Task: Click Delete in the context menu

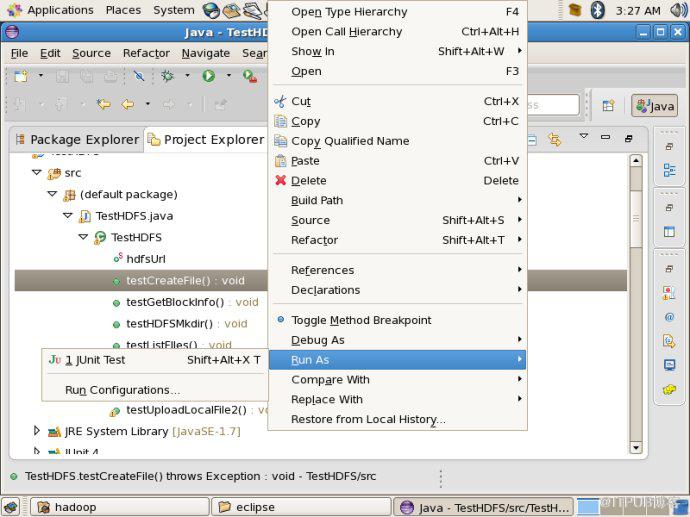Action: 398,180
